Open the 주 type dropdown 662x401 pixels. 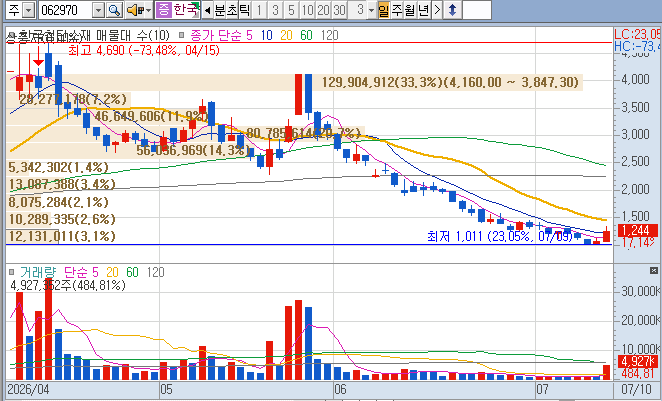[28, 10]
